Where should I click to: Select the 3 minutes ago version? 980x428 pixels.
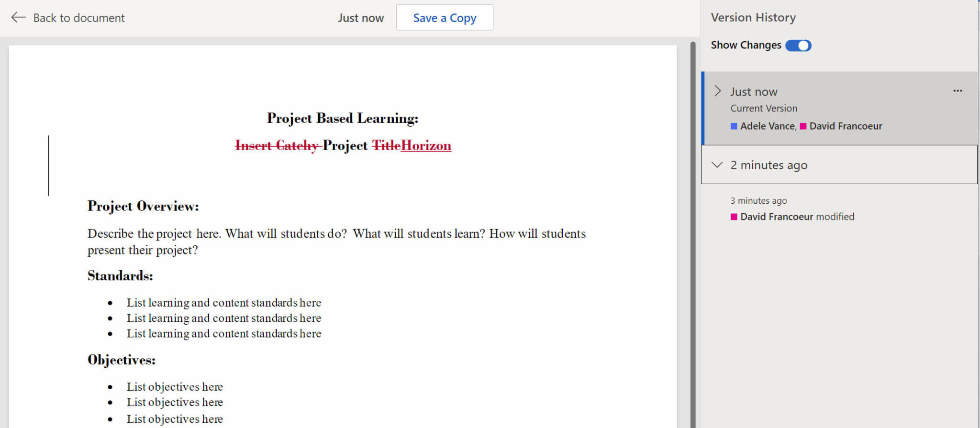[x=758, y=201]
